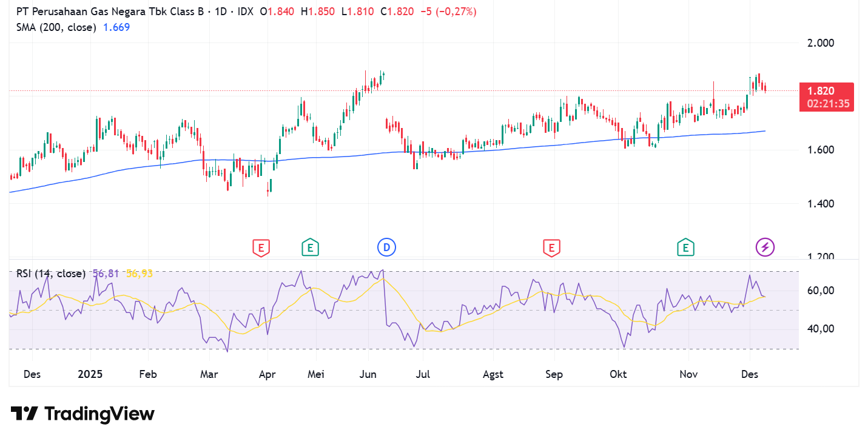Click the Jul label on time axis
The width and height of the screenshot is (868, 441).
[423, 374]
